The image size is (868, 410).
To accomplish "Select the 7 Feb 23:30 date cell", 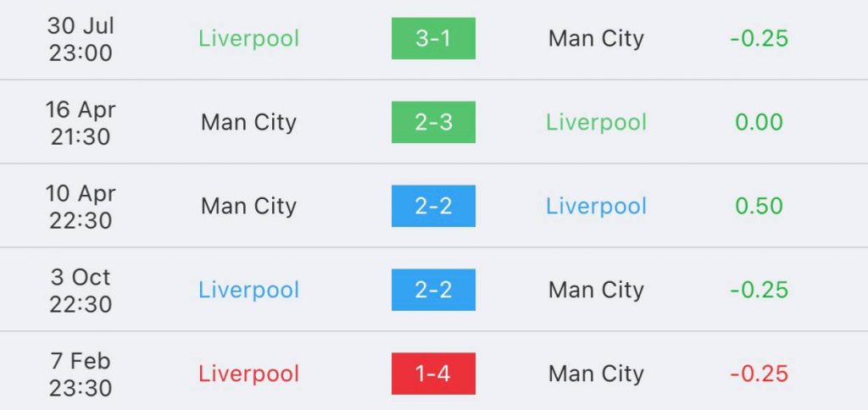I will (x=81, y=374).
